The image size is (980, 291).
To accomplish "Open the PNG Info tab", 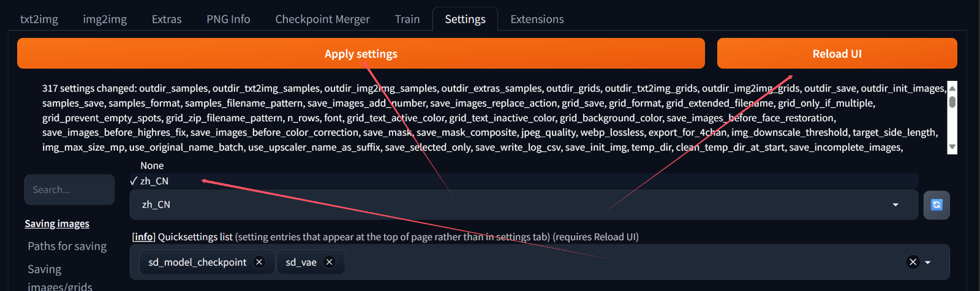I will [228, 19].
